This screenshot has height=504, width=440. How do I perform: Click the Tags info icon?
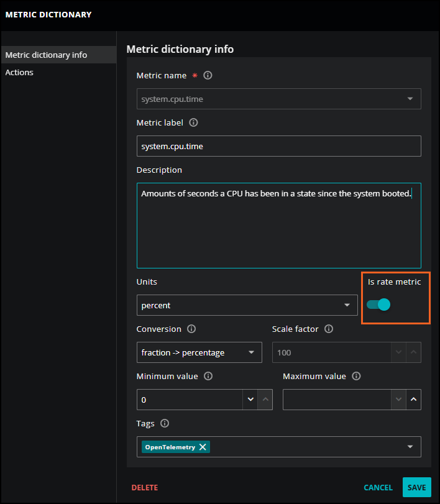click(x=165, y=423)
